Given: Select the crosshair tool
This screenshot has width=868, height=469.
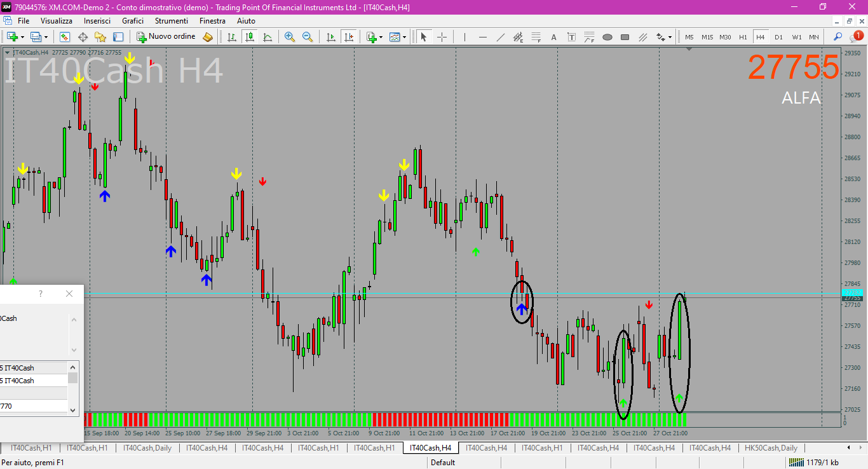Looking at the screenshot, I should point(442,37).
